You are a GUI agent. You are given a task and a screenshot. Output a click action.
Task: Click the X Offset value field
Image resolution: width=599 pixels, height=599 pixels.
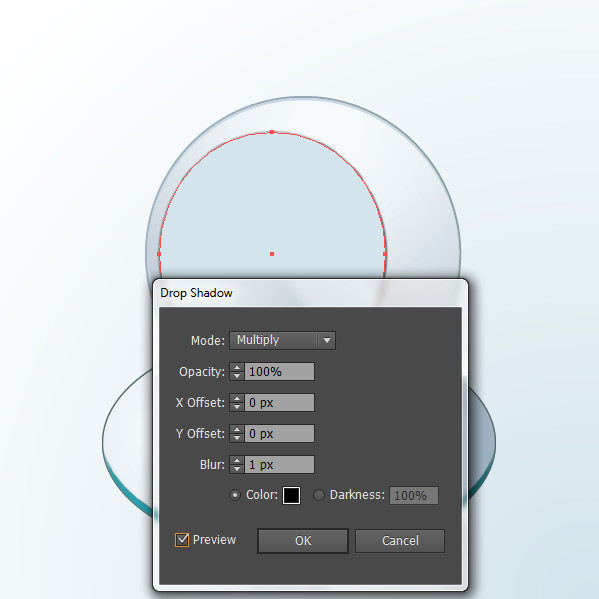point(279,403)
